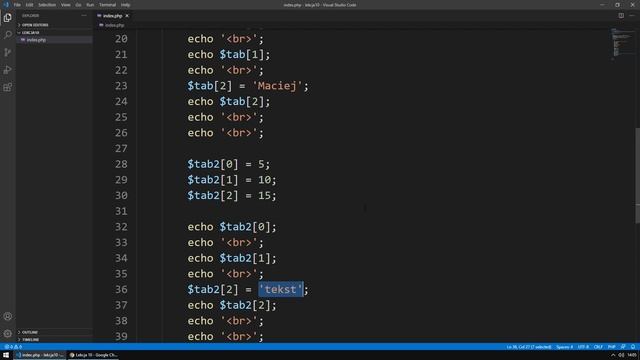Open the Search view in activity bar
The width and height of the screenshot is (640, 360).
[x=7, y=35]
